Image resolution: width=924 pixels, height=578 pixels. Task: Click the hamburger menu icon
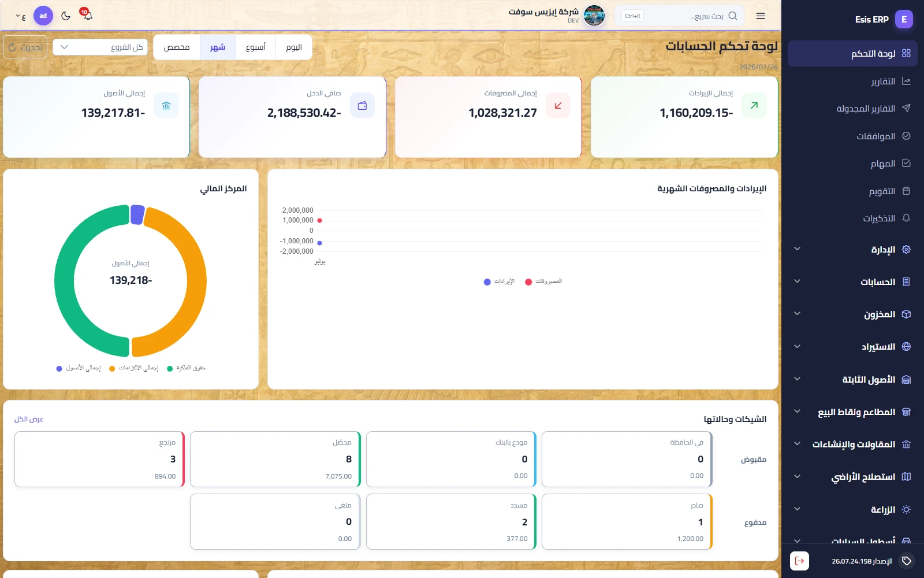761,16
